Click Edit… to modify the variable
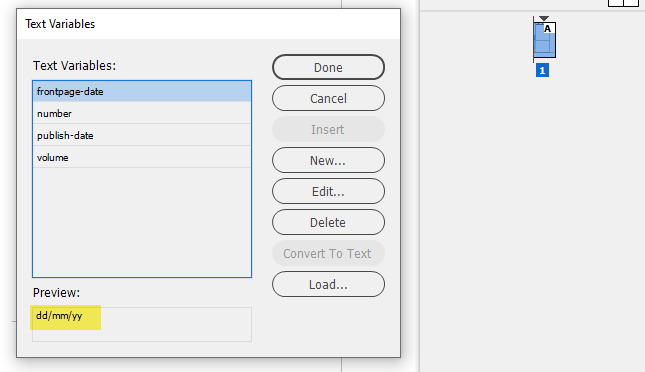 pos(328,191)
